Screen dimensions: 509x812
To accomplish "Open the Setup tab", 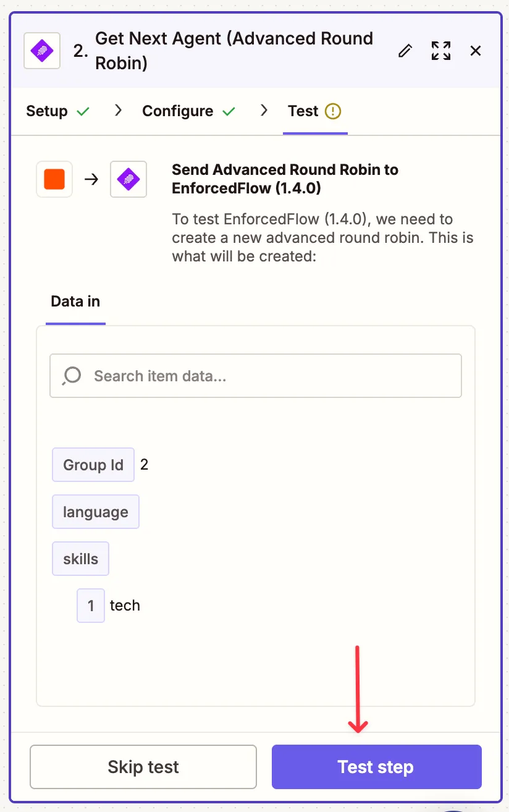I will [x=47, y=111].
